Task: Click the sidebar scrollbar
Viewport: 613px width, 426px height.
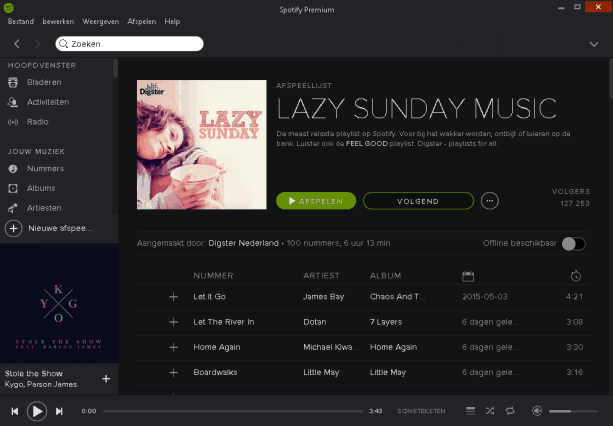Action: (x=115, y=68)
